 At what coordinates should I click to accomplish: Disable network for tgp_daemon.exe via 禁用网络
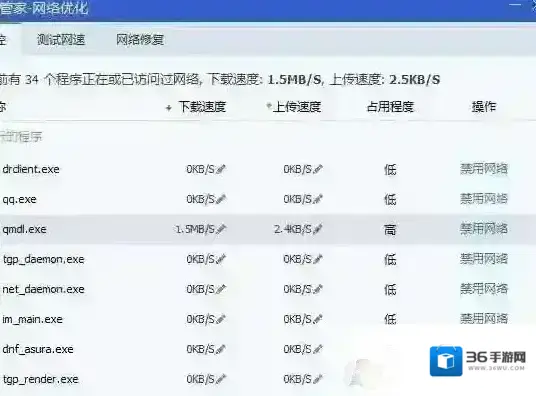(484, 259)
